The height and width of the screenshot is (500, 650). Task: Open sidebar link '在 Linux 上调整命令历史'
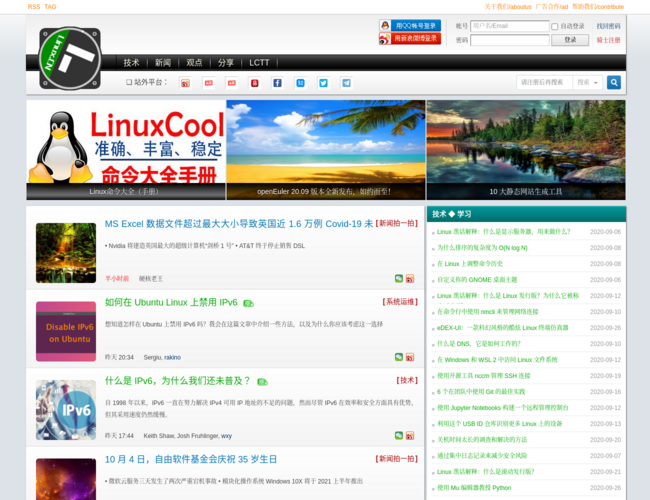[x=470, y=264]
